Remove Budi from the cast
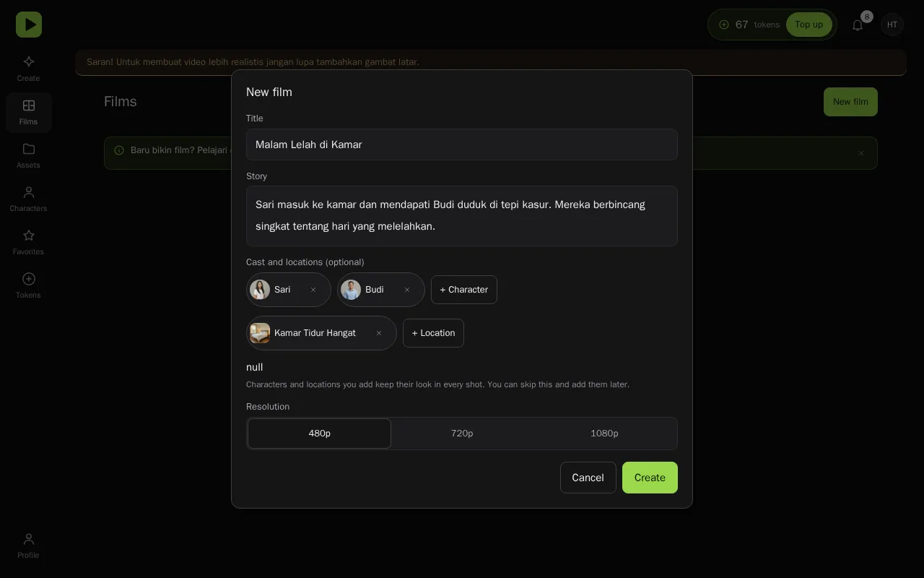Viewport: 924px width, 578px height. click(407, 290)
